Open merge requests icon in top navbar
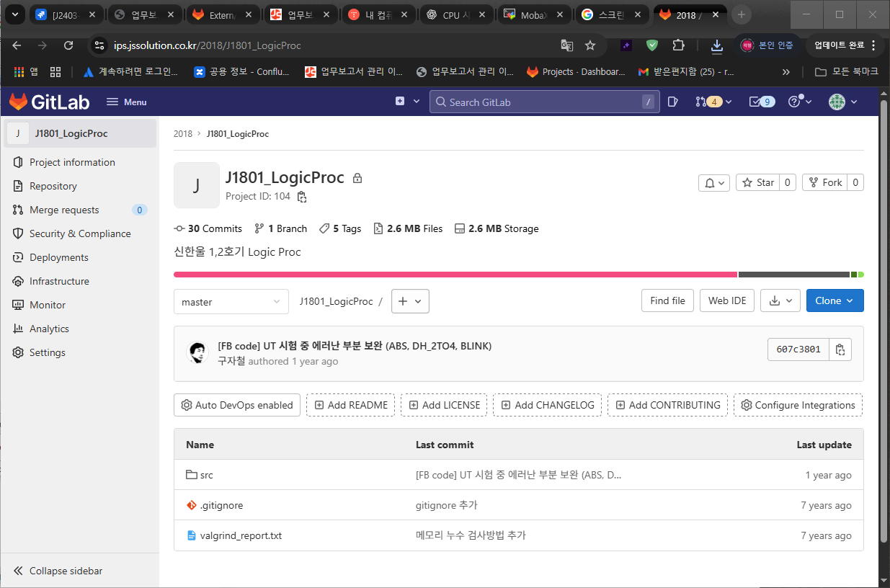 click(x=713, y=102)
